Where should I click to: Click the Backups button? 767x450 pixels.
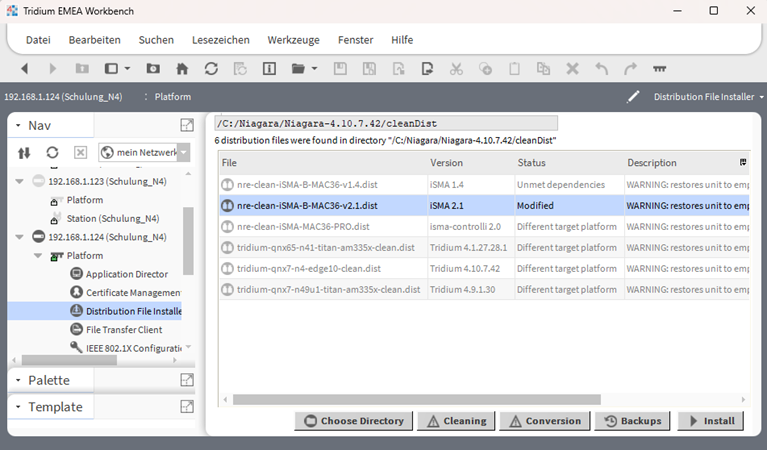pos(632,421)
